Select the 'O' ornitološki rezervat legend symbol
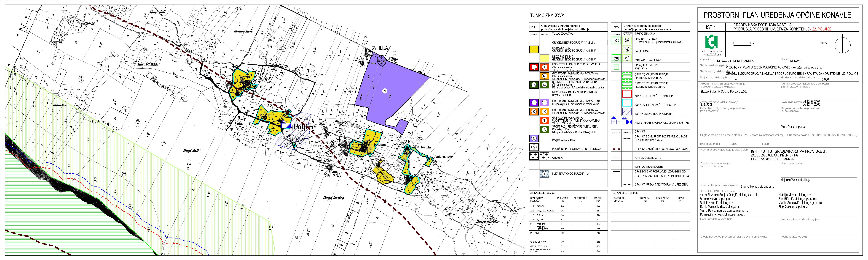This screenshot has height=260, width=868. click(616, 41)
